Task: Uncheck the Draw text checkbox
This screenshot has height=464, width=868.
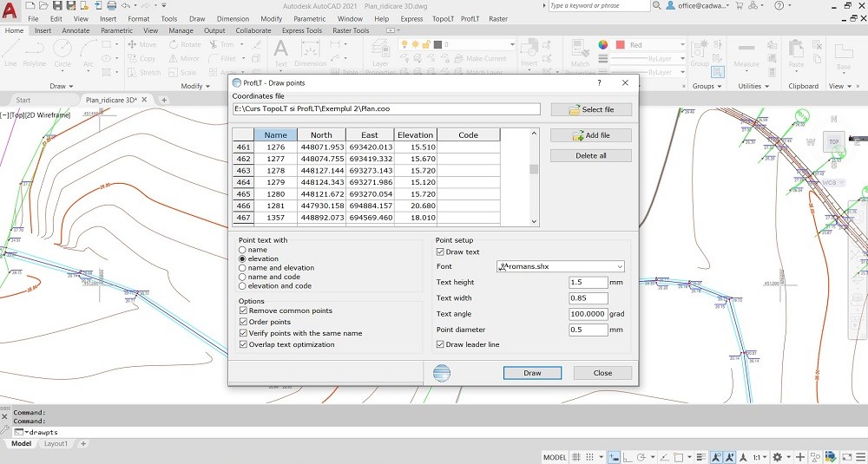Action: point(441,252)
